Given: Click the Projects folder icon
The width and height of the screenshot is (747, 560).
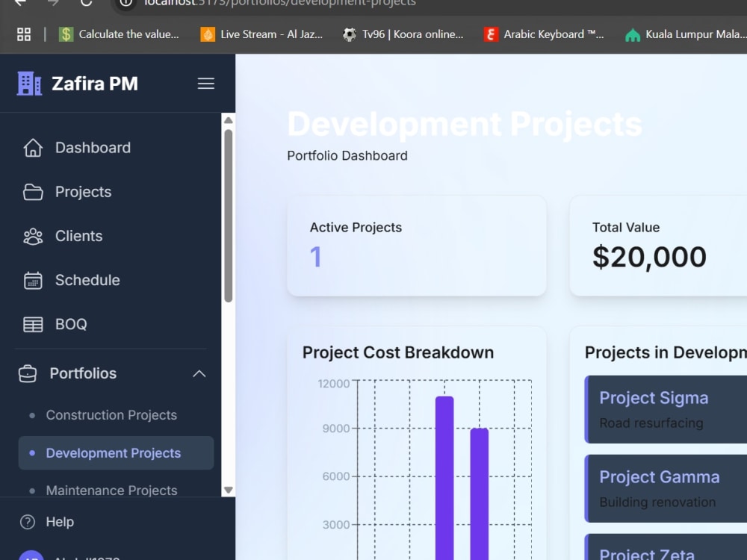Looking at the screenshot, I should pos(33,192).
